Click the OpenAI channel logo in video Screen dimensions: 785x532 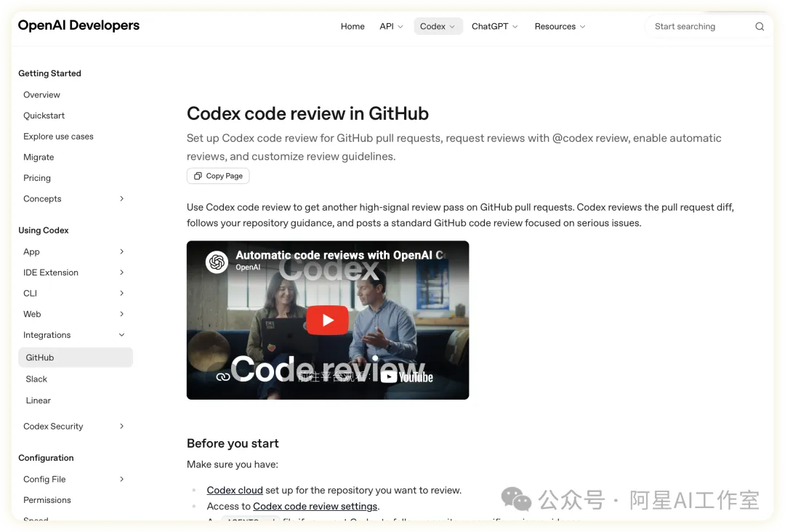point(217,262)
